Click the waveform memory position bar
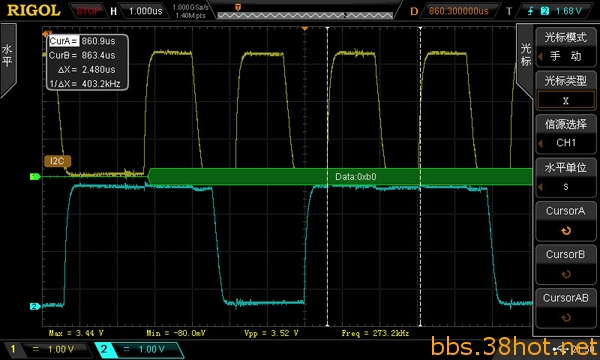This screenshot has width=600, height=360. tap(305, 15)
